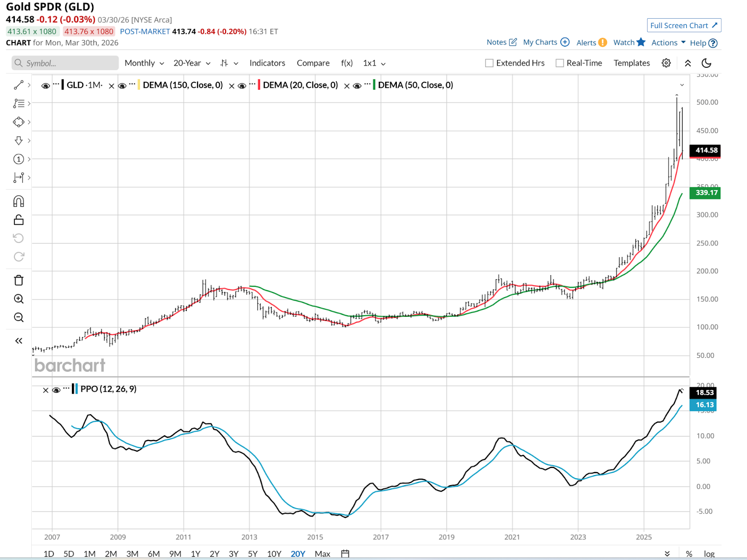Open the 20-Year period dropdown
Viewport: 747px width, 560px height.
(192, 63)
